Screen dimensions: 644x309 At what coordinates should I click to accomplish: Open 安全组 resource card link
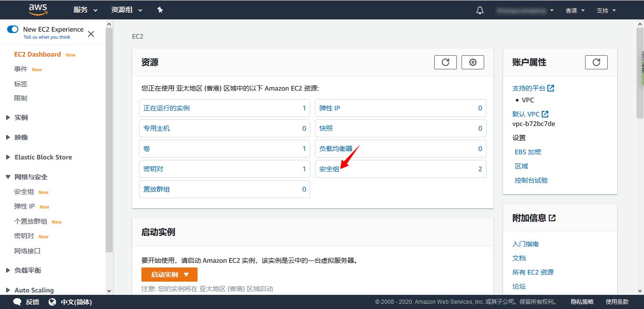coord(329,169)
